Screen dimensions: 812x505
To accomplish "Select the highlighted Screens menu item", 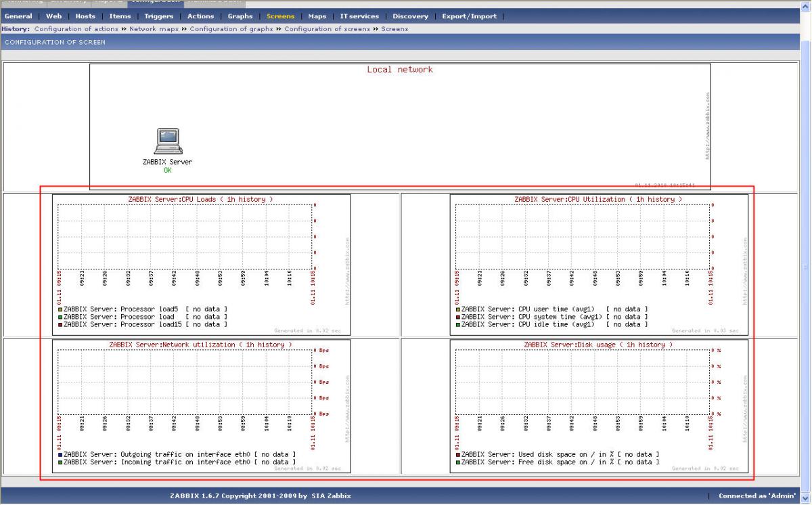I will coord(280,16).
